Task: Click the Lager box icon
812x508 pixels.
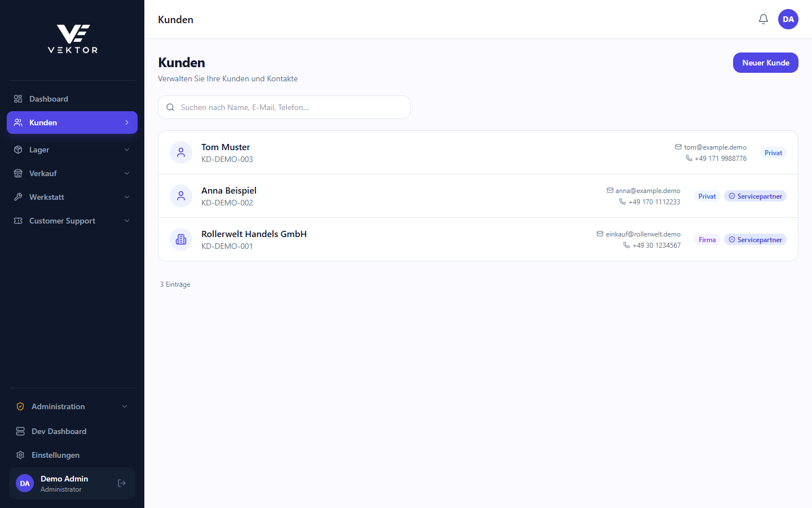Action: pyautogui.click(x=18, y=150)
